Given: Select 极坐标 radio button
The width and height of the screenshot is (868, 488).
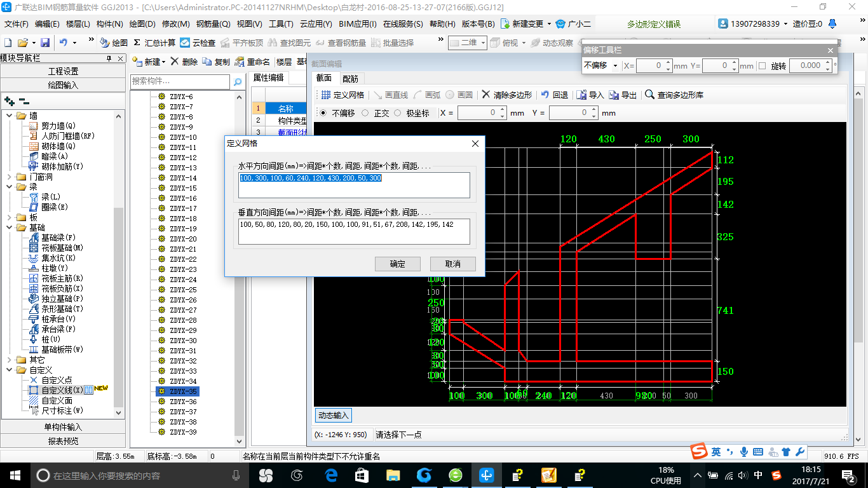Looking at the screenshot, I should [x=398, y=113].
